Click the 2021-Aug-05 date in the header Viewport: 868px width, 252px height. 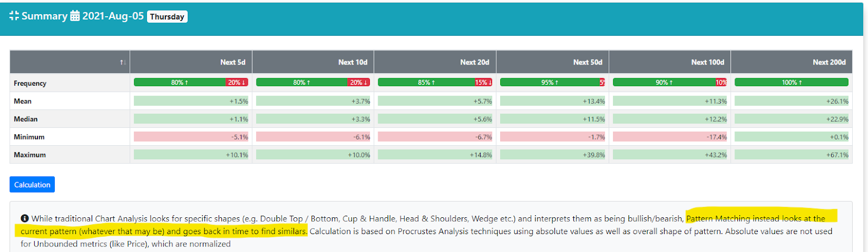click(113, 16)
